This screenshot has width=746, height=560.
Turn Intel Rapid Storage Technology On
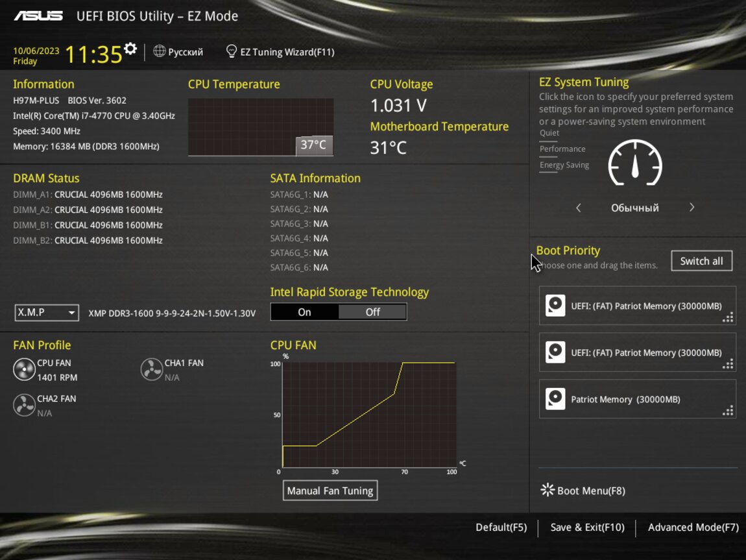[x=304, y=312]
